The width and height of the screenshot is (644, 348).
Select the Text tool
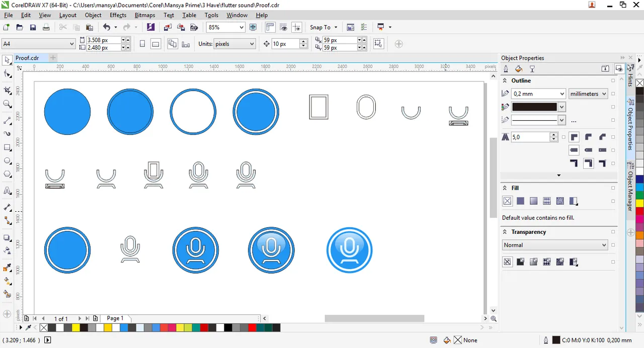pyautogui.click(x=7, y=191)
